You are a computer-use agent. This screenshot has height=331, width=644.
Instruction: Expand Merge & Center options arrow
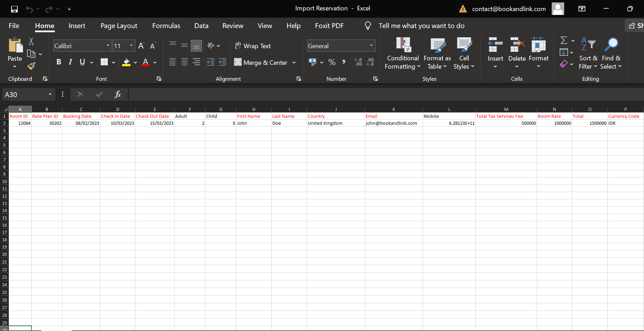294,62
